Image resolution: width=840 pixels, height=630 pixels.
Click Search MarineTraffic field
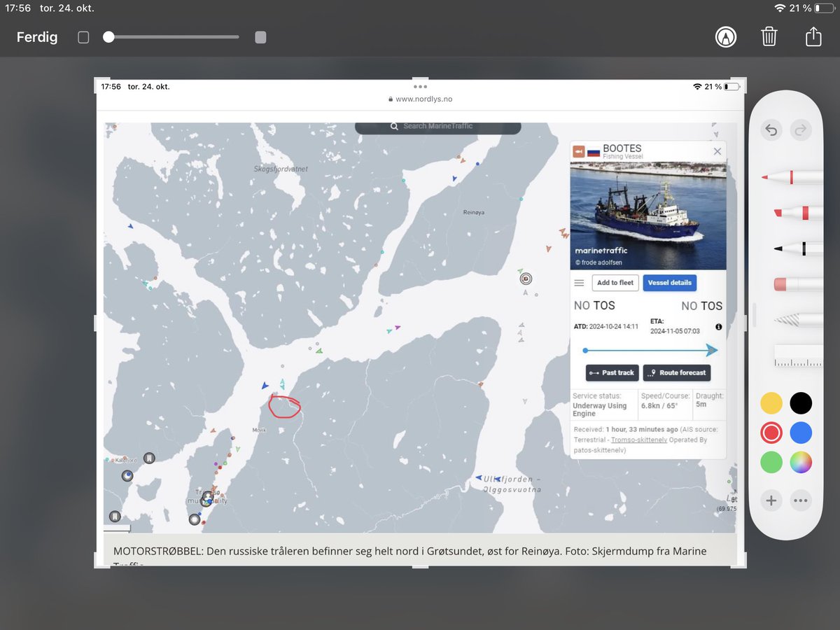(438, 127)
